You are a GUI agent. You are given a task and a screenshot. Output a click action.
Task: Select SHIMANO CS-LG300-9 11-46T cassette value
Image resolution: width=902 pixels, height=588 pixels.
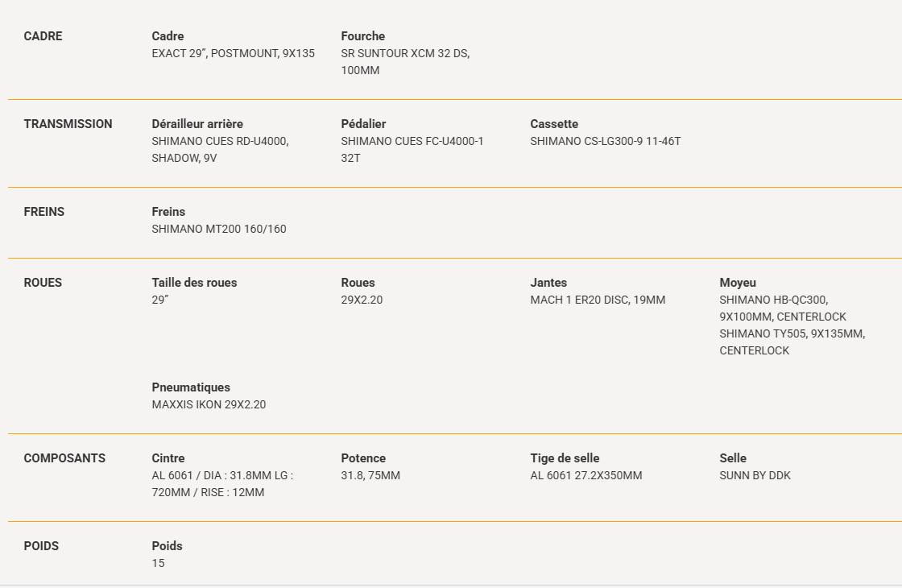click(605, 142)
